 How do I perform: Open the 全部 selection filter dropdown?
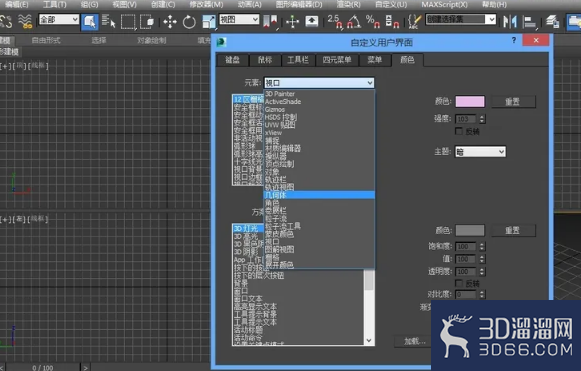pos(59,19)
